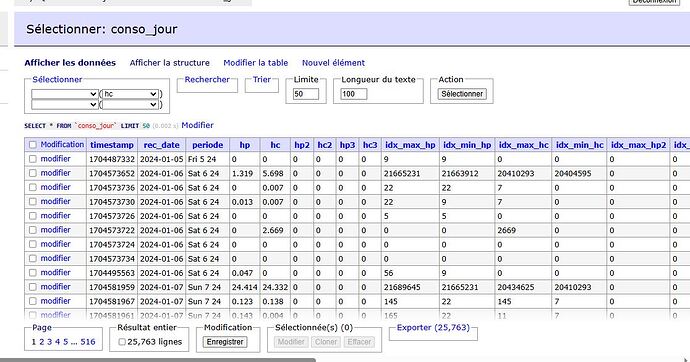Sort by the idx_min_hp column header
The width and height of the screenshot is (690, 362).
467,145
